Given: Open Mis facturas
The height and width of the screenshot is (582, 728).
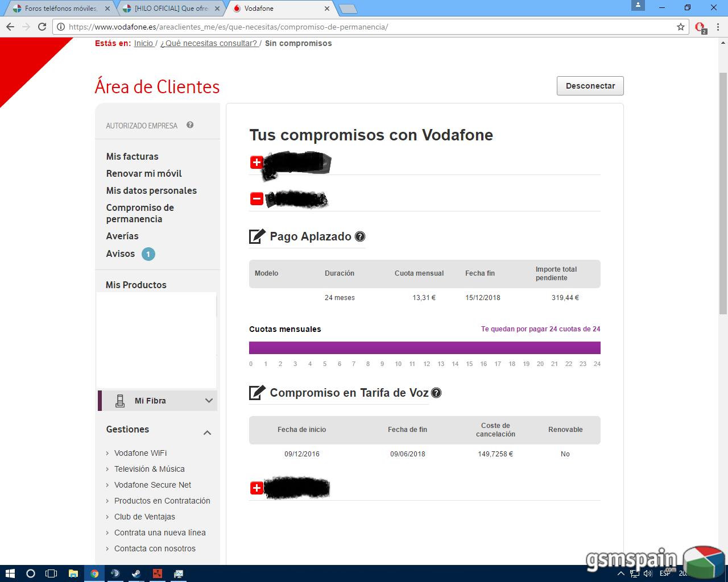Looking at the screenshot, I should pos(133,156).
